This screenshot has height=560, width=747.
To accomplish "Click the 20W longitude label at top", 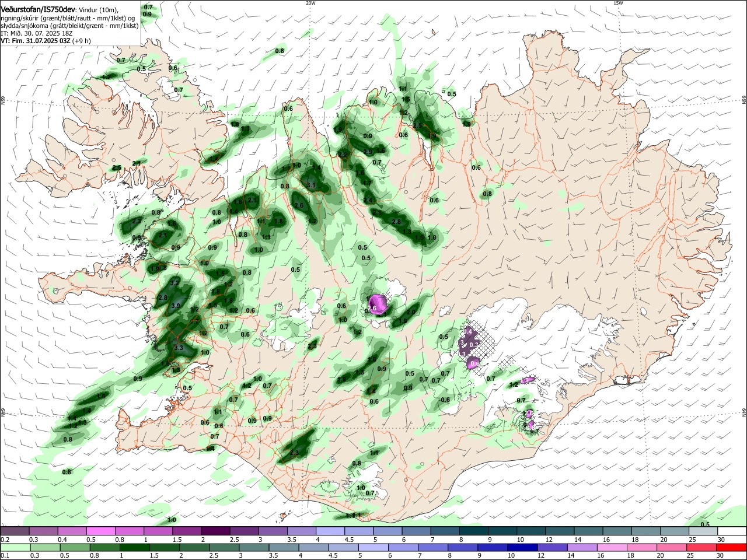I will (x=310, y=3).
